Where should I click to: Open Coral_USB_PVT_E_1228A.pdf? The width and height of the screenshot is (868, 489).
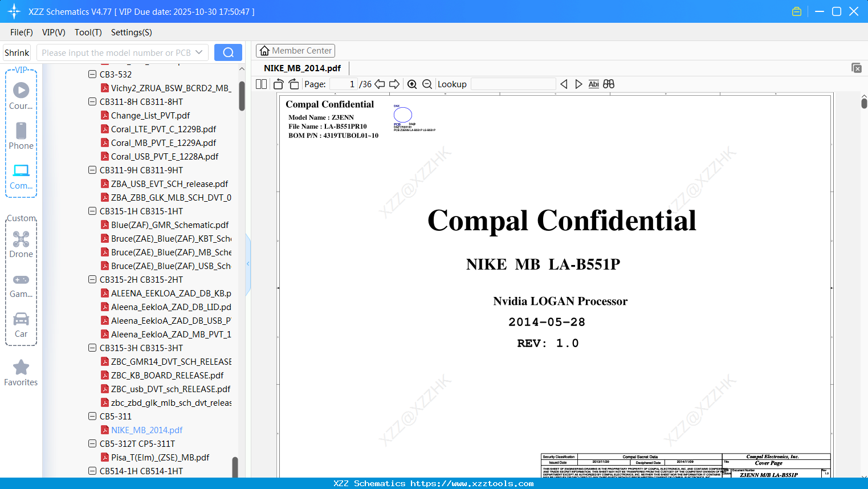point(160,156)
